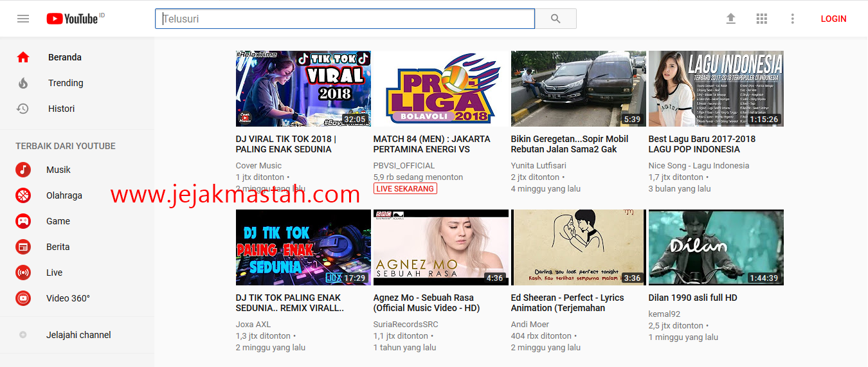Open the DJ Viral Tik Tok 2018 thumbnail

click(x=303, y=89)
